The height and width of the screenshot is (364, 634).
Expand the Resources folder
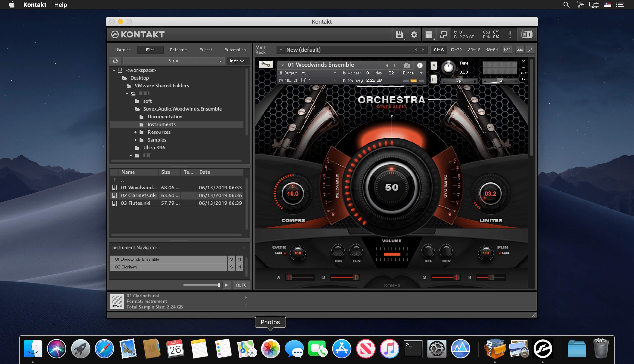point(135,132)
